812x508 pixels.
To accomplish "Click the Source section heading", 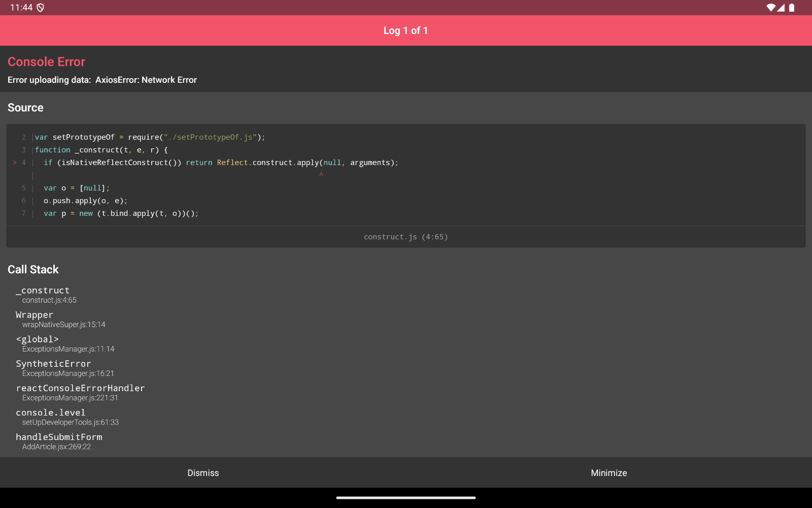I will pyautogui.click(x=25, y=108).
